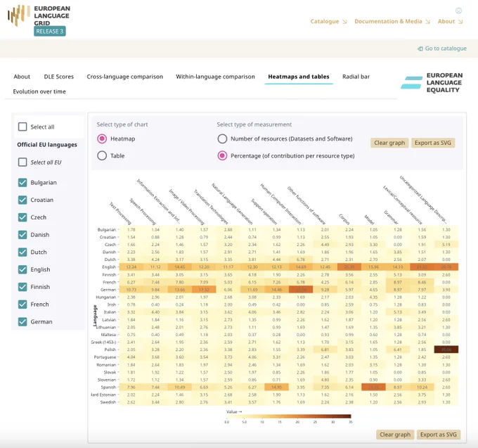Tick the Select all EU checkbox
This screenshot has width=478, height=448.
22,162
